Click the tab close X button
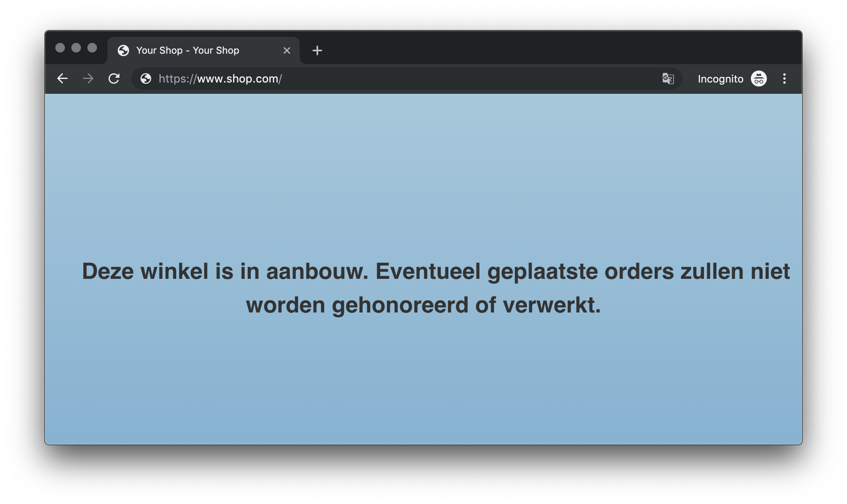 click(287, 50)
